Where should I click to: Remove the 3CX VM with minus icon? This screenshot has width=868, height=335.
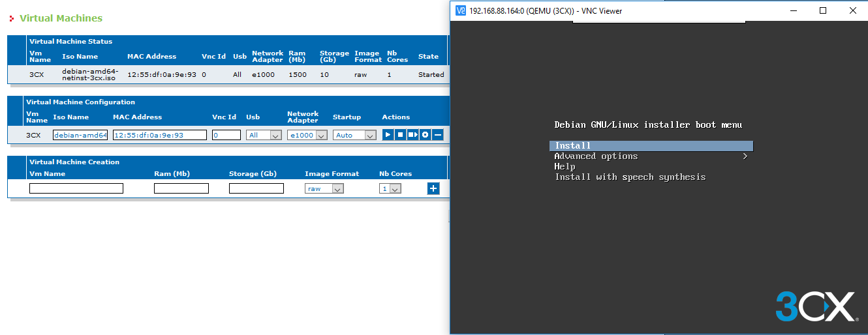(x=438, y=135)
